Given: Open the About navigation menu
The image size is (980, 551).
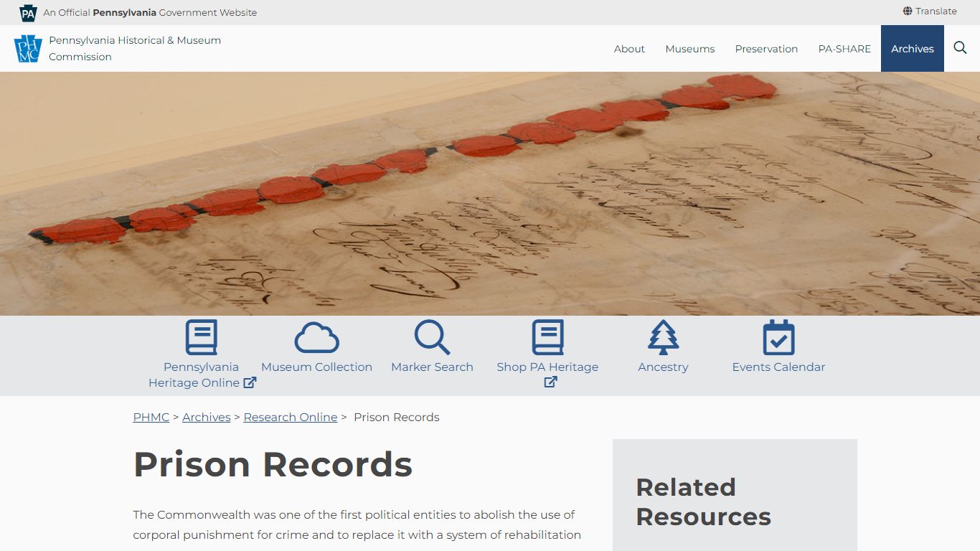Looking at the screenshot, I should click(x=629, y=48).
